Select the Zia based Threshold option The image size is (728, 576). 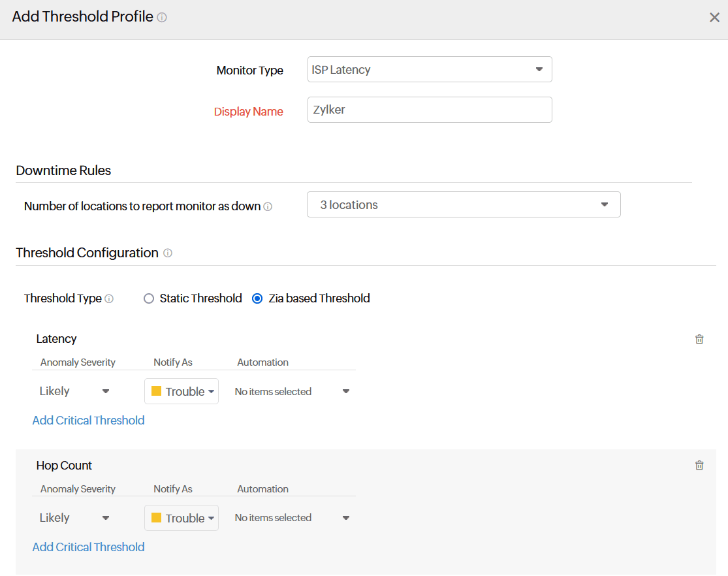[x=257, y=298]
